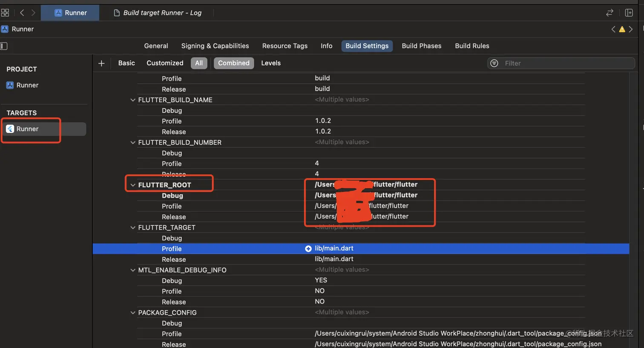Screen dimensions: 644x348
Task: Click the plus badge beside lib/main.dart
Action: (308, 248)
